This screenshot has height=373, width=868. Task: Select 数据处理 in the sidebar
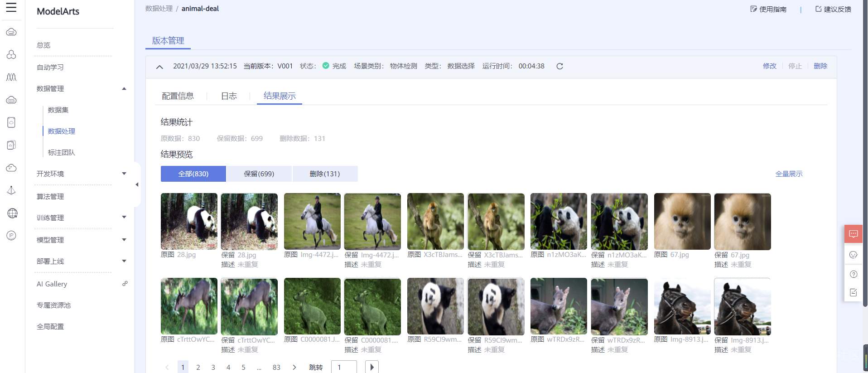[x=62, y=131]
